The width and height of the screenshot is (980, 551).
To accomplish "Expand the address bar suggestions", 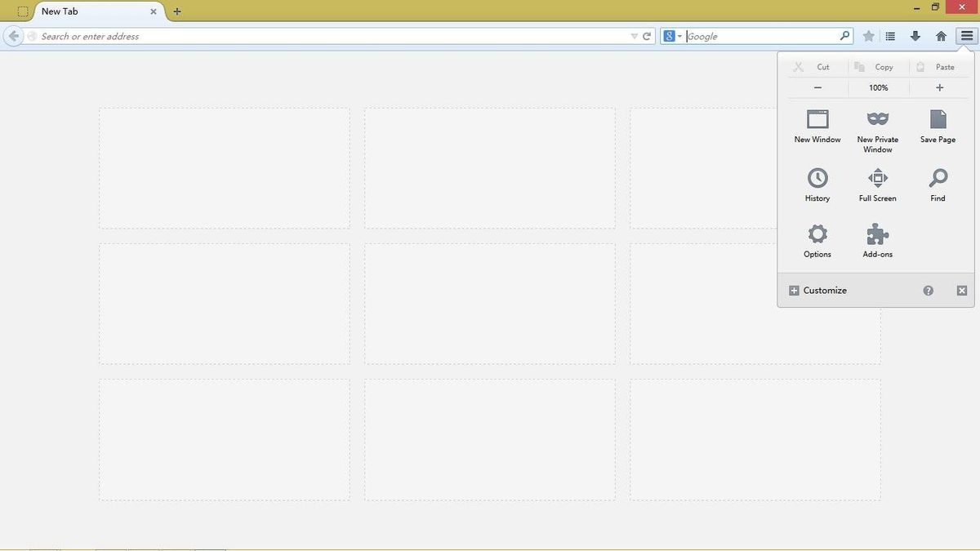I will tap(635, 36).
